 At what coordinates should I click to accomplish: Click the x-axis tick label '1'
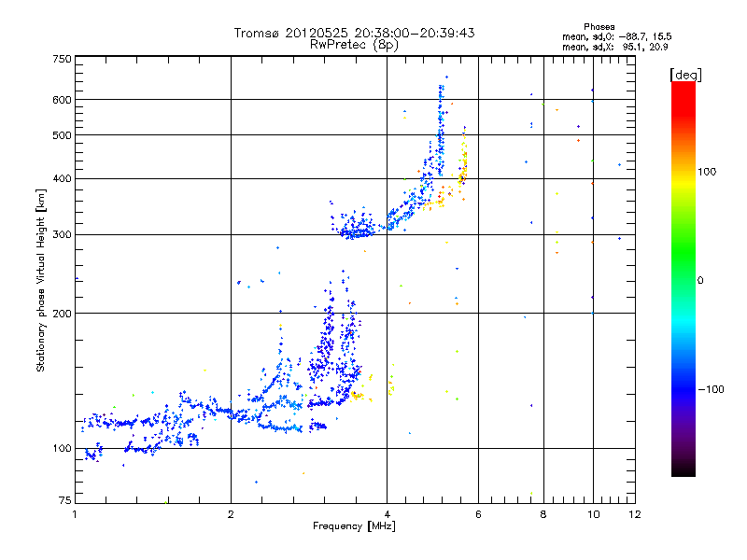(x=75, y=514)
